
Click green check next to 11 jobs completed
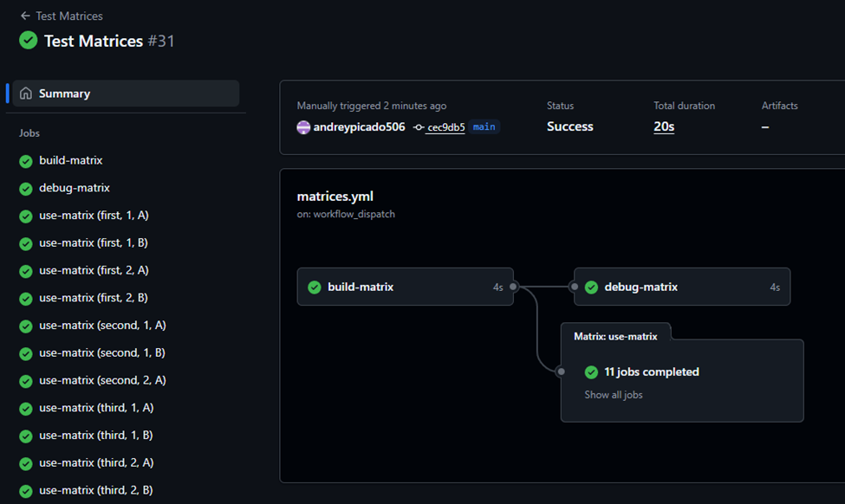pyautogui.click(x=591, y=372)
